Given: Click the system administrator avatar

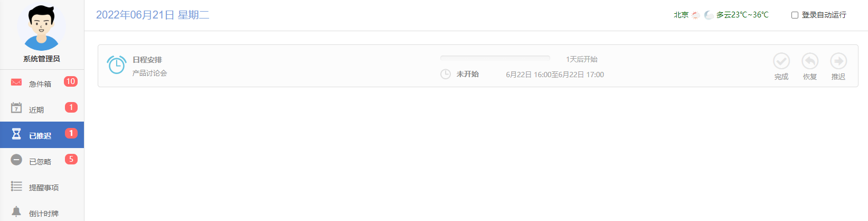Looking at the screenshot, I should tap(41, 26).
